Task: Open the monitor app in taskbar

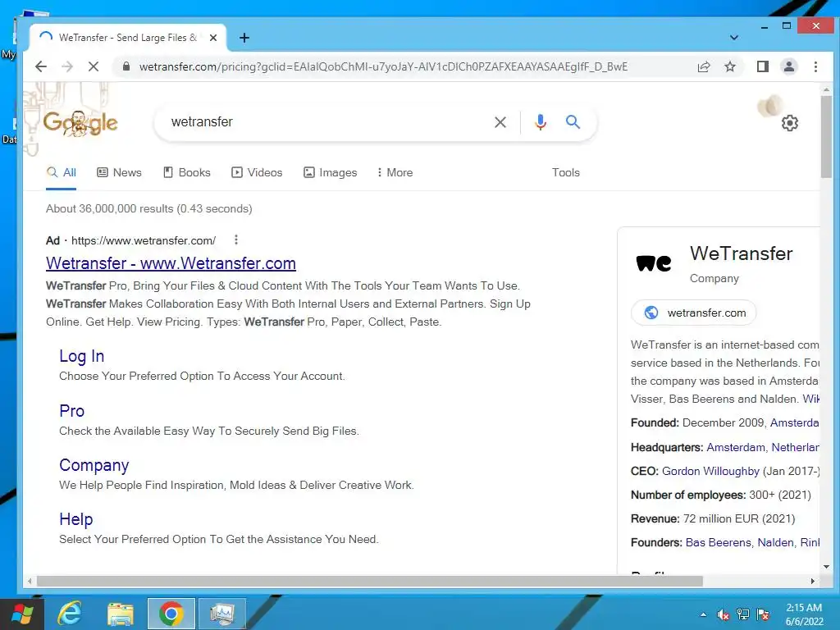Action: pos(221,614)
